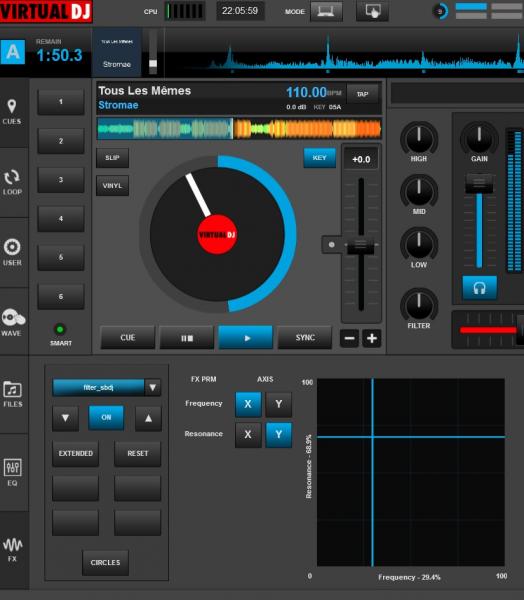Image resolution: width=524 pixels, height=600 pixels.
Task: Decrease pitch with minus button
Action: 349,338
